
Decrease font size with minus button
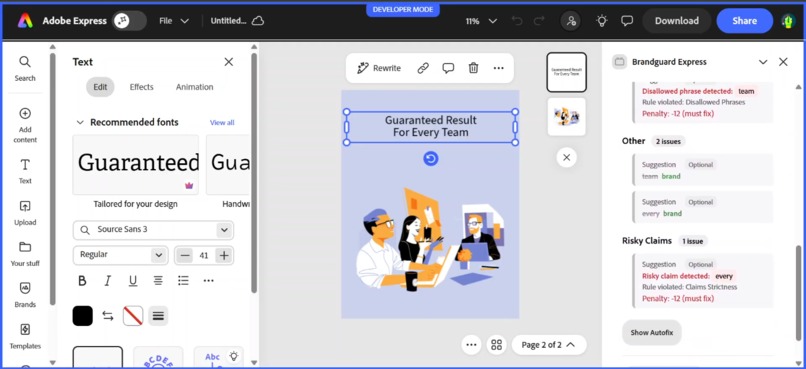click(186, 255)
